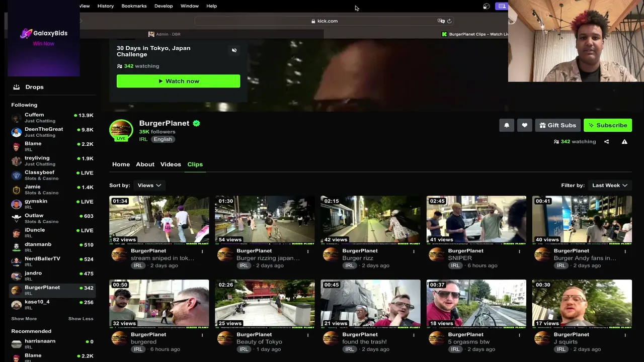Image resolution: width=644 pixels, height=362 pixels.
Task: Click the IRL category tag under BurgerPlanet's followers
Action: [143, 139]
